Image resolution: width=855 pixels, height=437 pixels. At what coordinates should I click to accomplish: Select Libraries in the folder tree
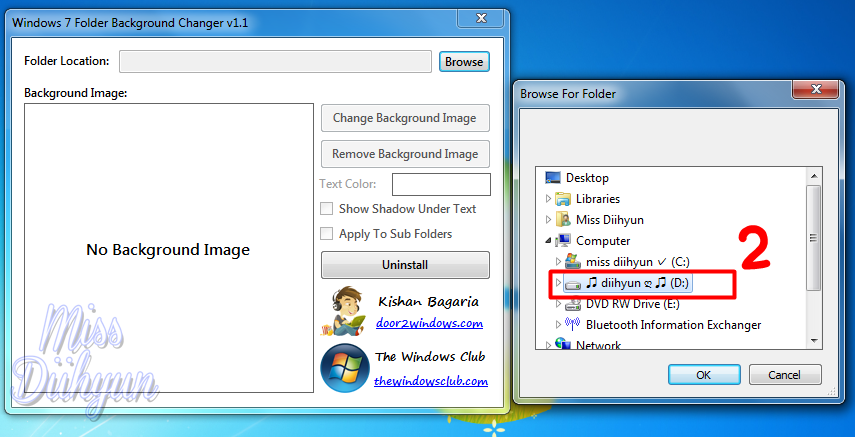[598, 199]
